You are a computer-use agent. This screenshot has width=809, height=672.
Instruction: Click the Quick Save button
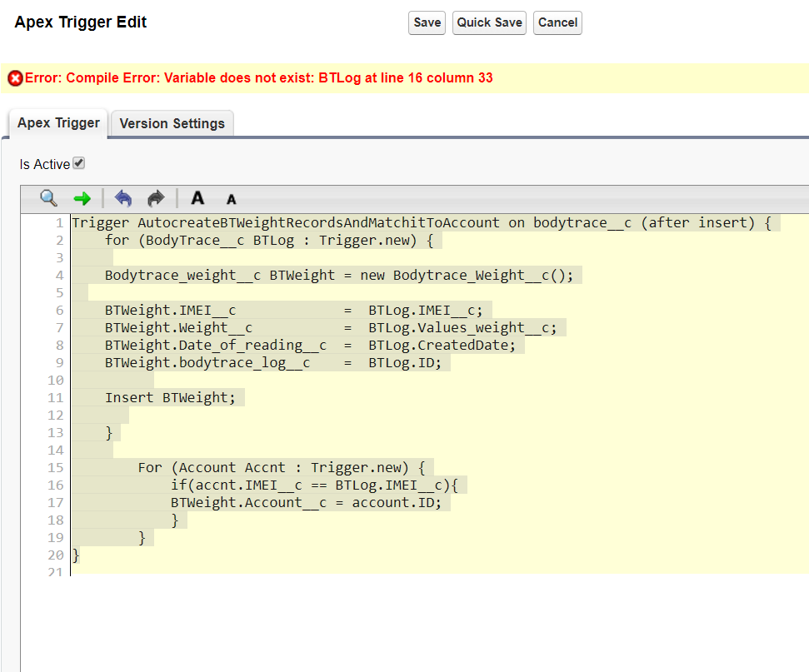tap(489, 22)
